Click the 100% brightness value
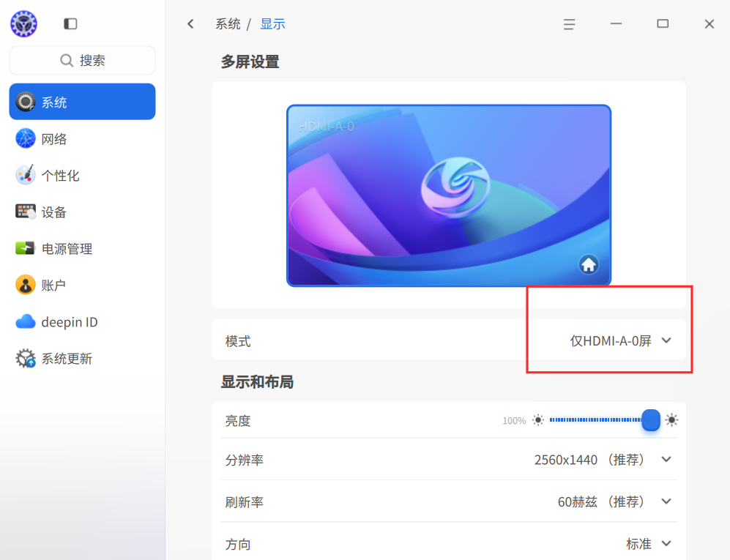This screenshot has width=730, height=560. coord(514,421)
